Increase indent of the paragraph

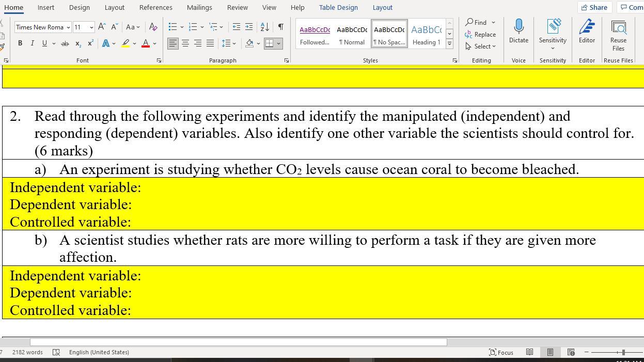pyautogui.click(x=249, y=27)
